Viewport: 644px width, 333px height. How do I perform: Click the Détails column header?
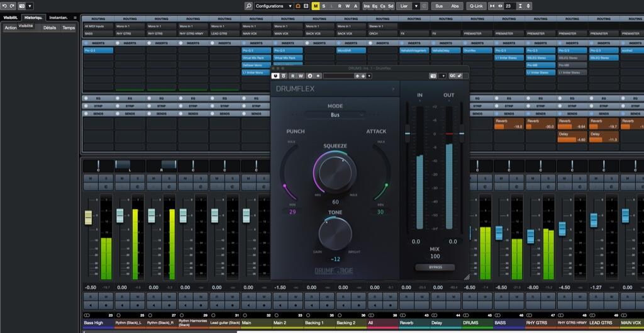pyautogui.click(x=50, y=28)
